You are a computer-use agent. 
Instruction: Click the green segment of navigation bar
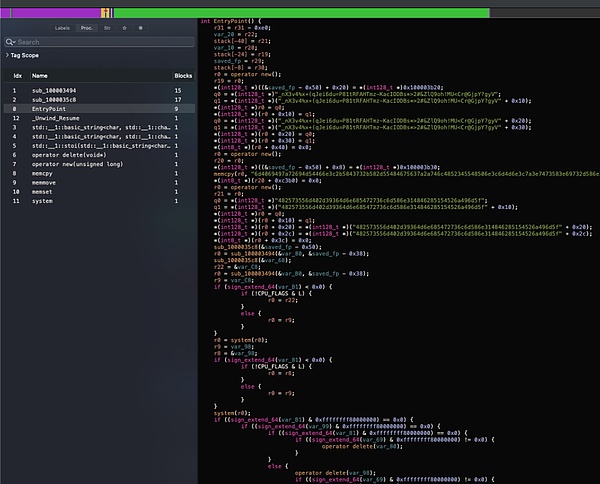[x=300, y=11]
